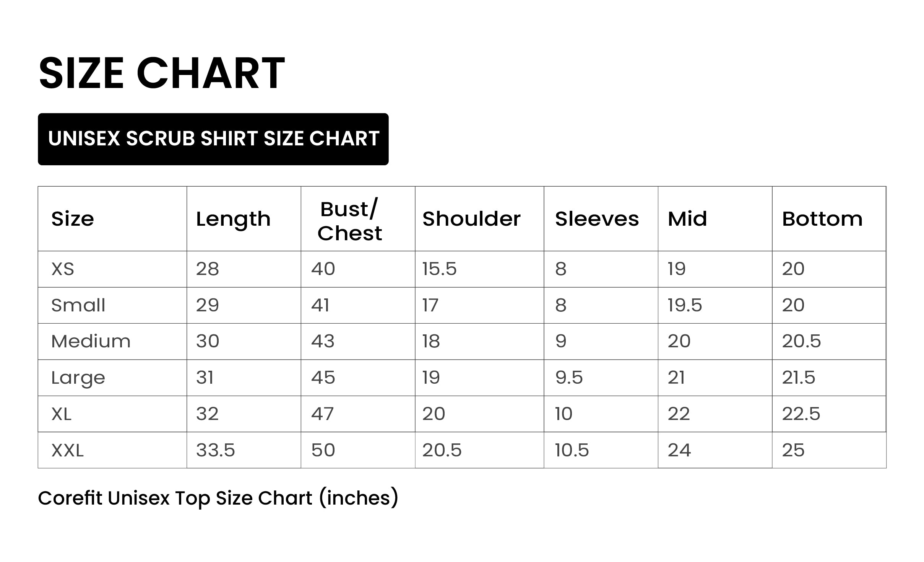Select the Small row label
924x562 pixels.
click(78, 305)
